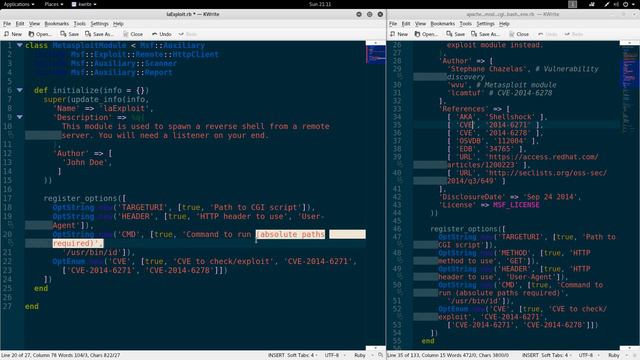Screen dimensions: 640x360
Task: Open View menu in apache_mod_cgi window
Action: pyautogui.click(x=421, y=24)
